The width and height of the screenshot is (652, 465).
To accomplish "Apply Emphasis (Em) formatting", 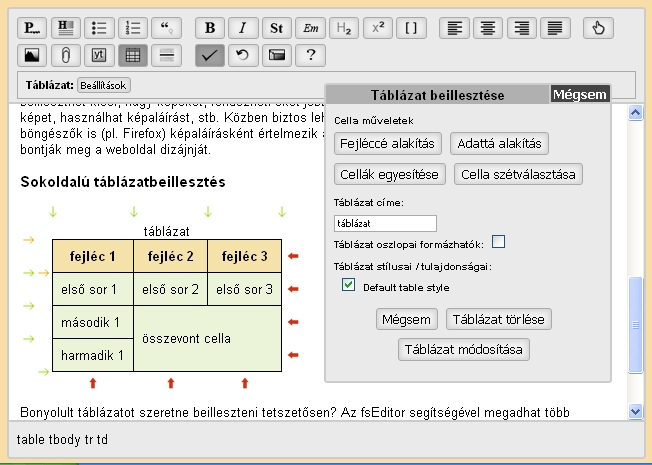I will pos(311,28).
